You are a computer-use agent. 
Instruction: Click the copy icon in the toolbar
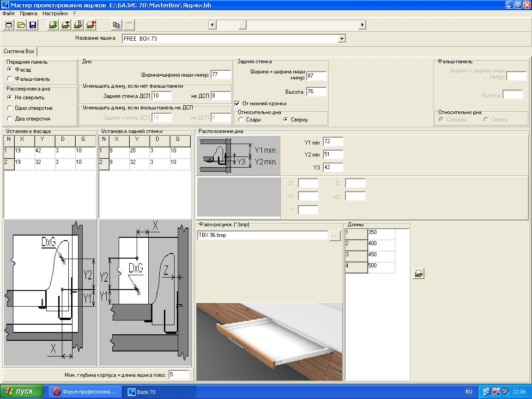[x=116, y=25]
